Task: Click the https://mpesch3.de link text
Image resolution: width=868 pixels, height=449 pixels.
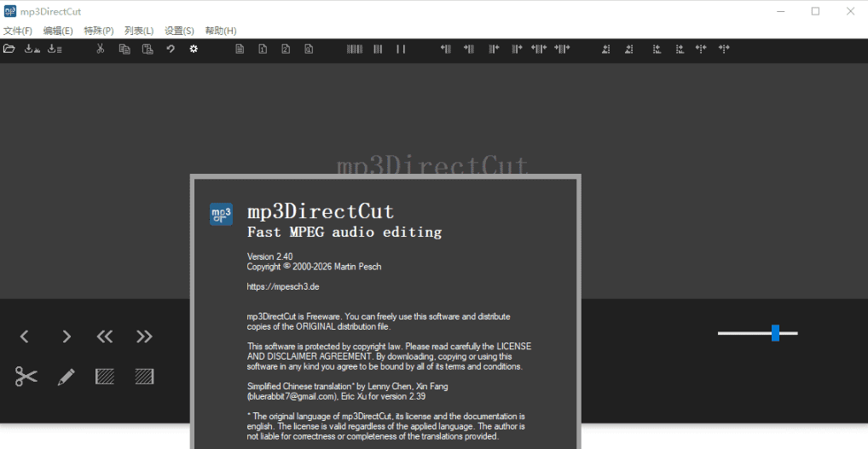Action: click(283, 287)
